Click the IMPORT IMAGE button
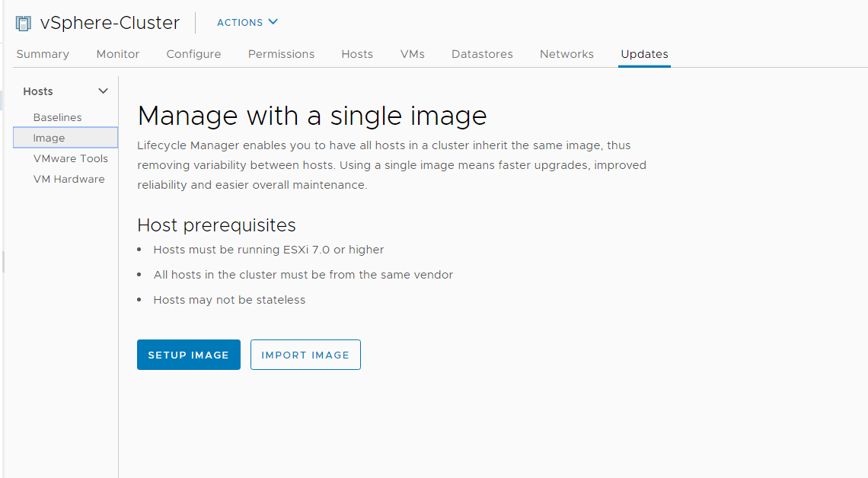Screen dimensions: 868x478 pyautogui.click(x=305, y=355)
